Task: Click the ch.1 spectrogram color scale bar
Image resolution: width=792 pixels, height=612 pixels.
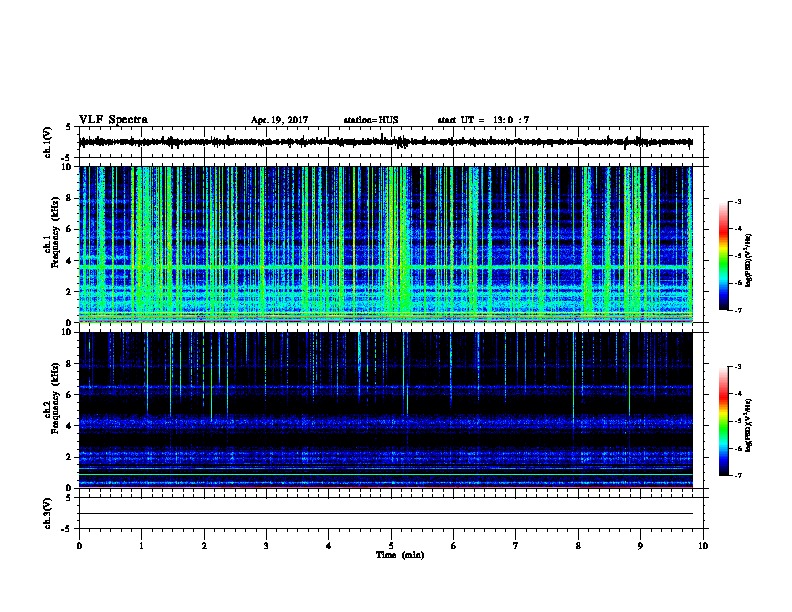Action: (723, 256)
